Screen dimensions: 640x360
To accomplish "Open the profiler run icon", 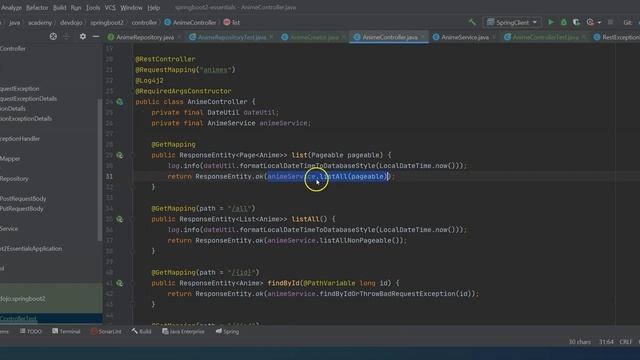I will coord(590,22).
